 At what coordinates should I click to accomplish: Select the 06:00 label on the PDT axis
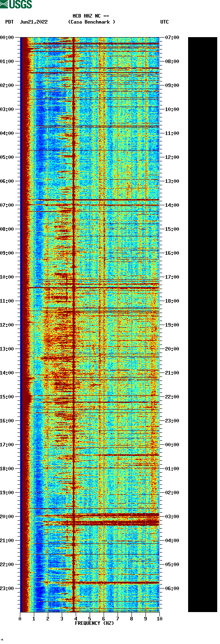7,181
